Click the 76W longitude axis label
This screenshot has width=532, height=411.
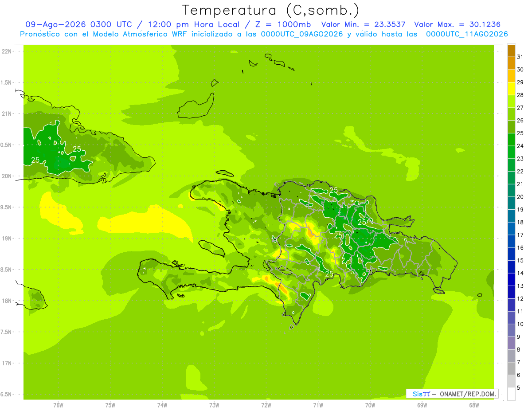[58, 405]
